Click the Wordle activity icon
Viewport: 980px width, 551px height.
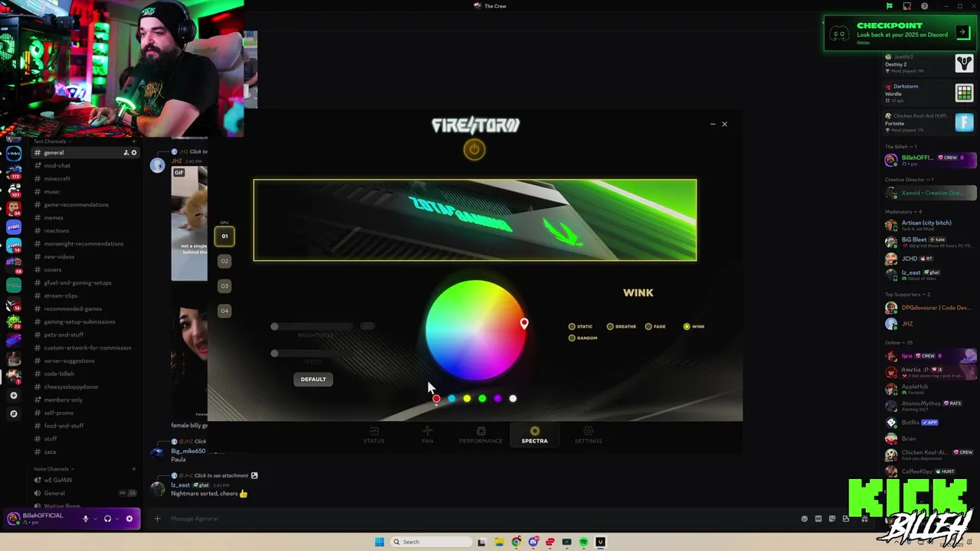point(964,93)
